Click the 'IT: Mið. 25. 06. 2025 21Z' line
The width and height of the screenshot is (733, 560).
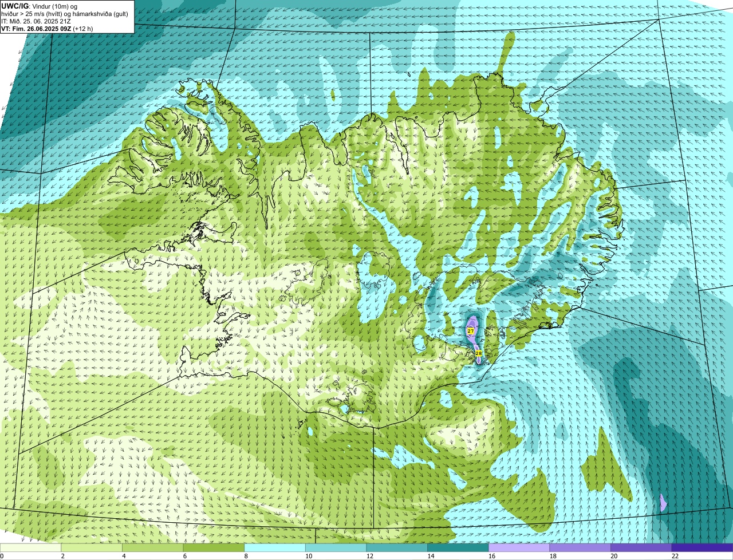(x=36, y=21)
